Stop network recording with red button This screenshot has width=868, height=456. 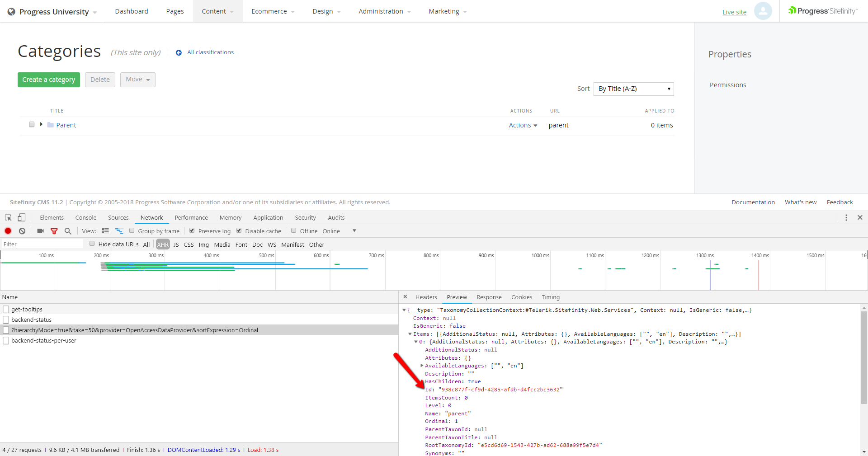coord(8,231)
